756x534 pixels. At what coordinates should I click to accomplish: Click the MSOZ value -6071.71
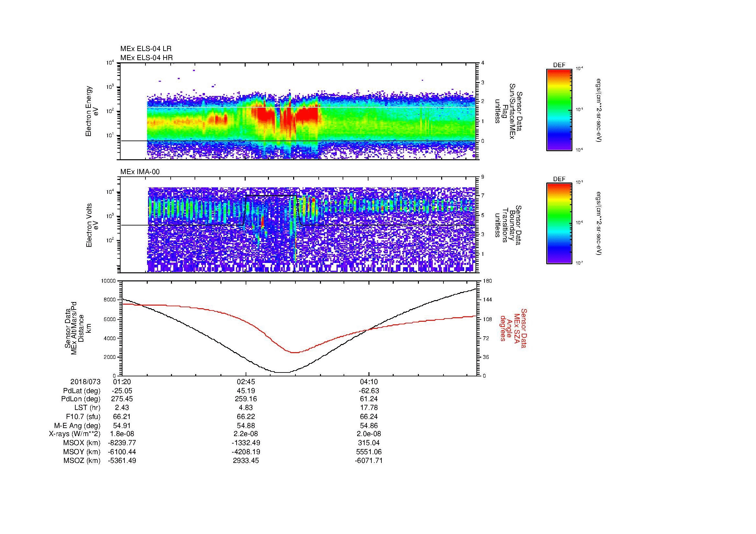pos(369,461)
